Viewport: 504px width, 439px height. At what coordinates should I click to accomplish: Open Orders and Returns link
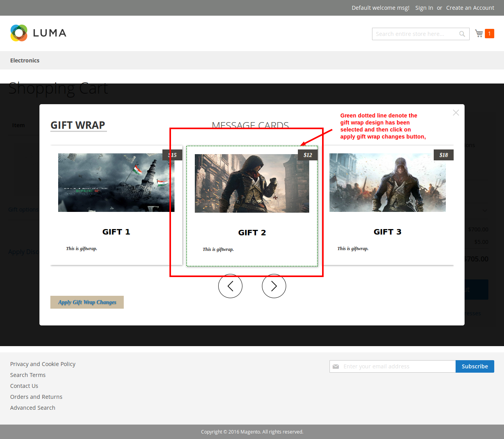(x=36, y=397)
